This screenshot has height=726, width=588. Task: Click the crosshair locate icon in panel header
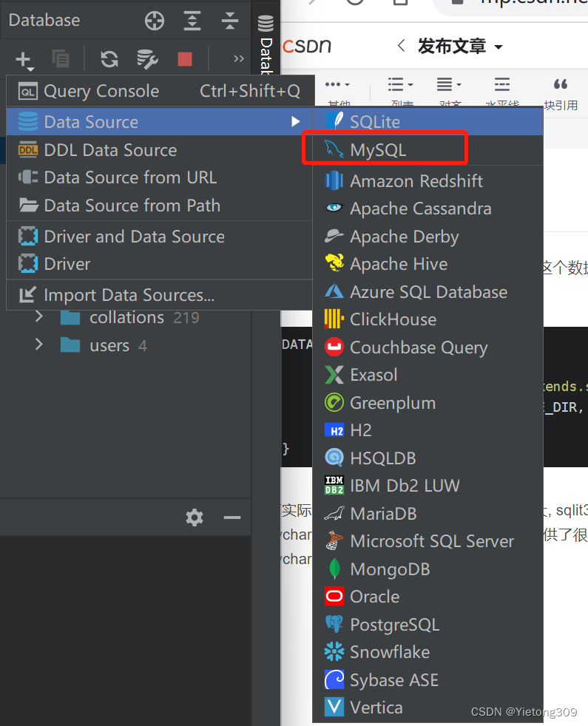pyautogui.click(x=155, y=21)
